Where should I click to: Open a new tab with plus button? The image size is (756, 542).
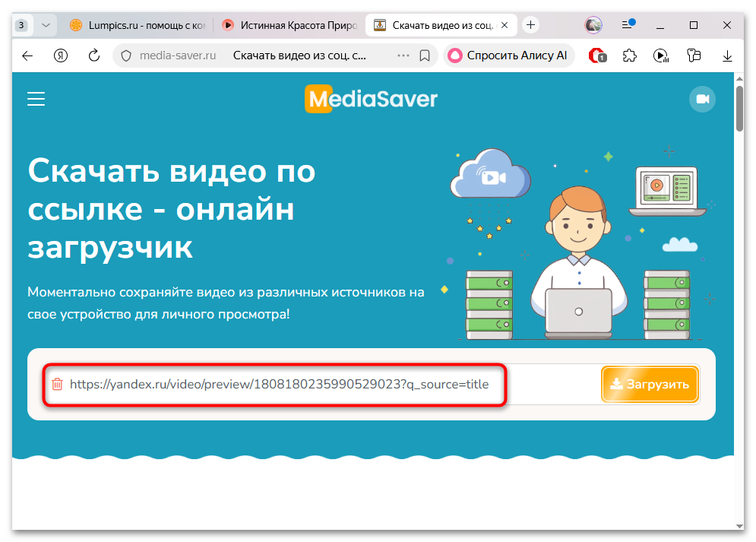531,25
